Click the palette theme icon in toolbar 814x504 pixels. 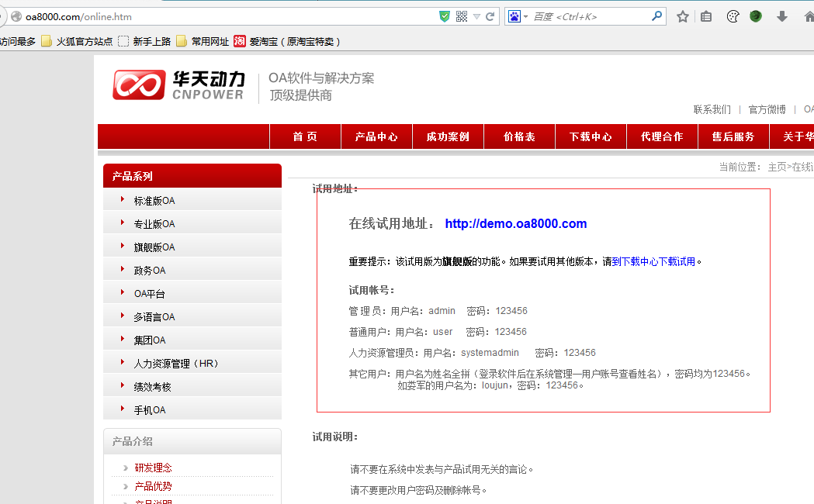click(x=733, y=16)
